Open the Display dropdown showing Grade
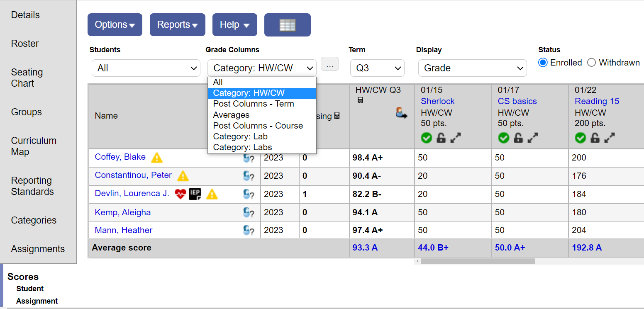Screen dimensions: 644x309 [472, 68]
